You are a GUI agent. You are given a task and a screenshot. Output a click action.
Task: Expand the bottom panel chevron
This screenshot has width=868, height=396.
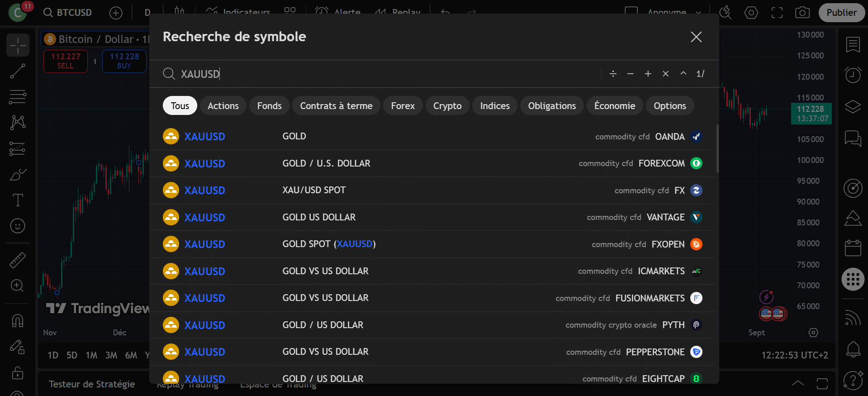(798, 383)
